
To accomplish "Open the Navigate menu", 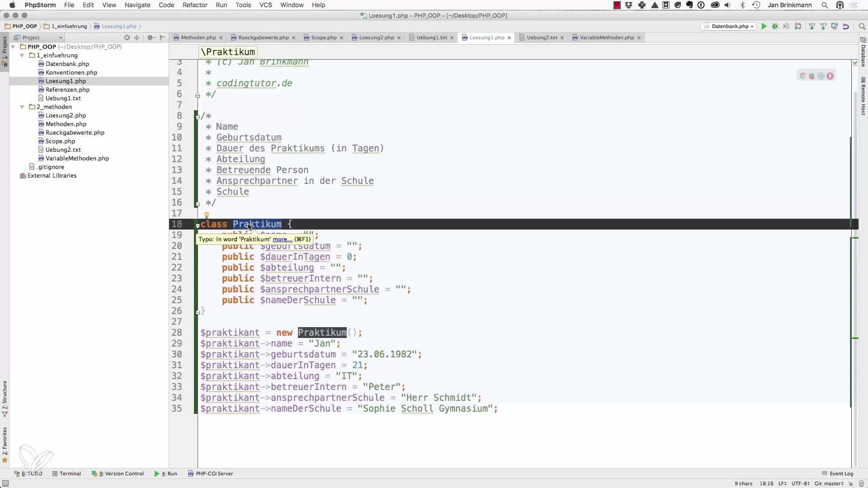I will tap(137, 5).
